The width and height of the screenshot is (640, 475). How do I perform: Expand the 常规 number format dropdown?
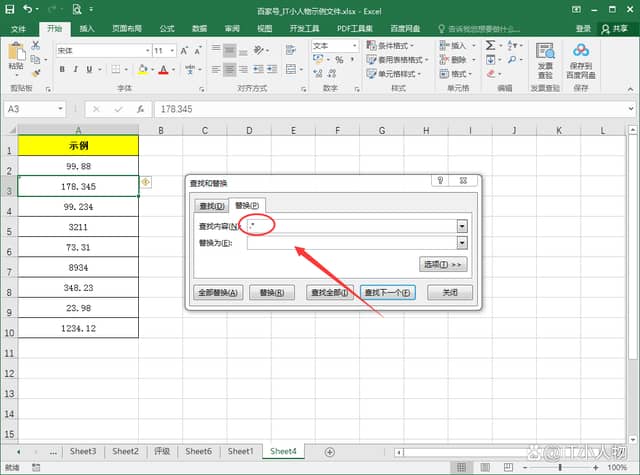[x=356, y=46]
